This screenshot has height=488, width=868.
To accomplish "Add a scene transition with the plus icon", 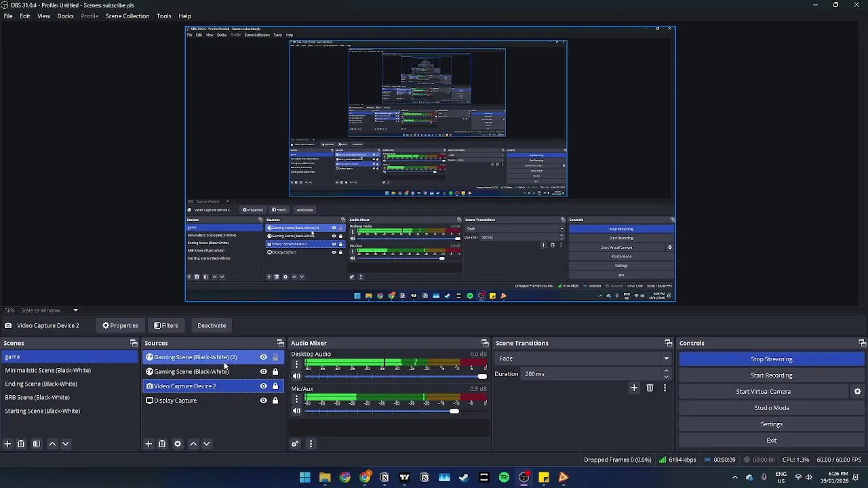I will click(634, 388).
